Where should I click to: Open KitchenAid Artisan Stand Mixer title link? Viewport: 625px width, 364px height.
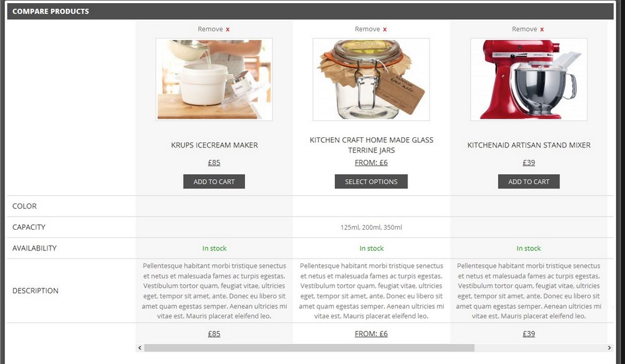pos(529,145)
